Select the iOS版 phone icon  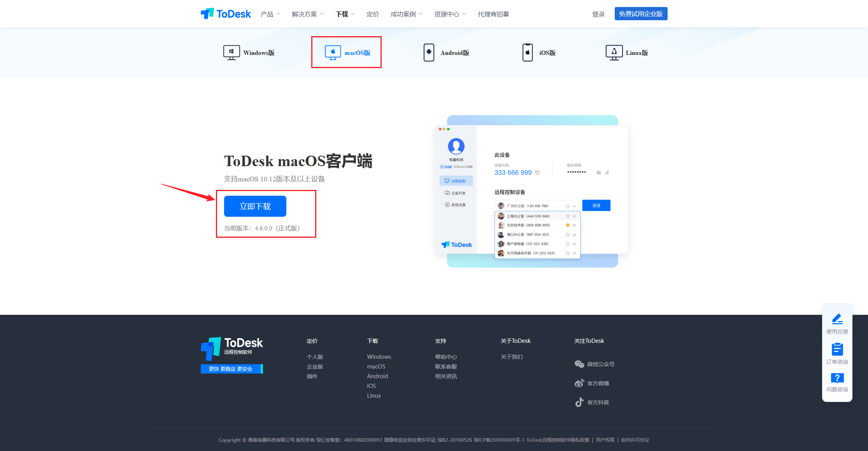click(527, 53)
